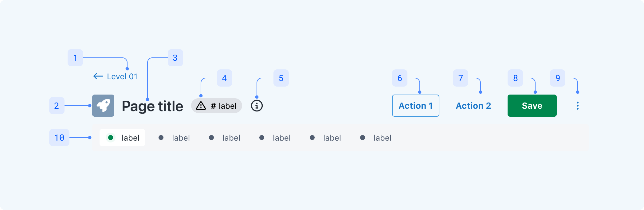Click annotation marker number 10
The image size is (644, 210).
click(x=59, y=138)
